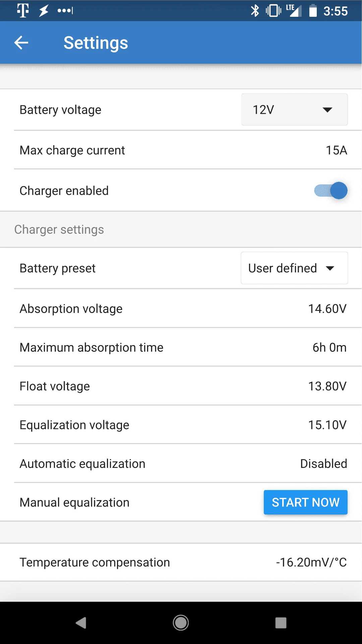362x644 pixels.
Task: Tap the LTE signal strength icon
Action: [x=294, y=11]
